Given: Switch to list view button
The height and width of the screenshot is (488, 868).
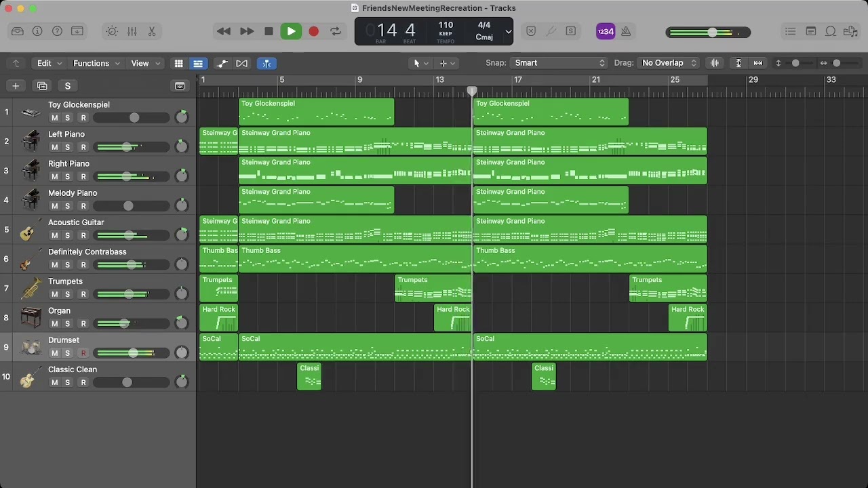Looking at the screenshot, I should pyautogui.click(x=197, y=63).
